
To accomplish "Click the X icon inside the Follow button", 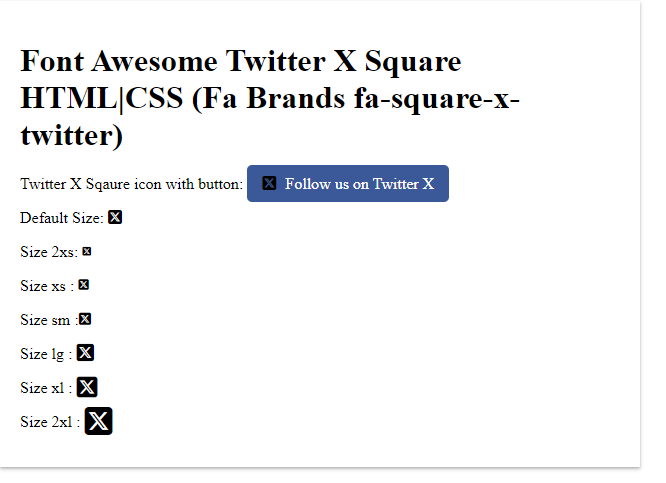I will 269,183.
